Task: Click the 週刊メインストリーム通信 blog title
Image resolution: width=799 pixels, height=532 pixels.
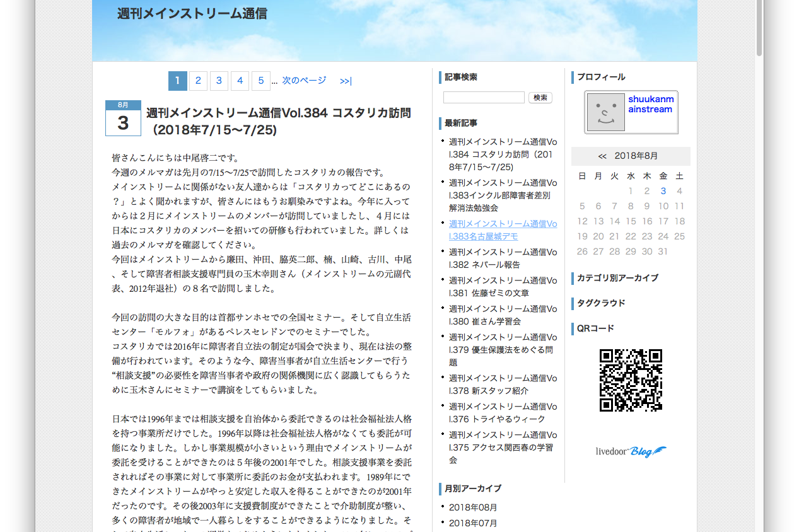Action: pyautogui.click(x=192, y=13)
